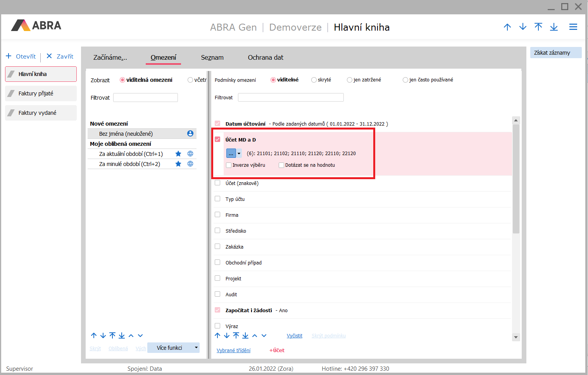Enable the Inverze výběru checkbox
588x375 pixels.
point(229,165)
